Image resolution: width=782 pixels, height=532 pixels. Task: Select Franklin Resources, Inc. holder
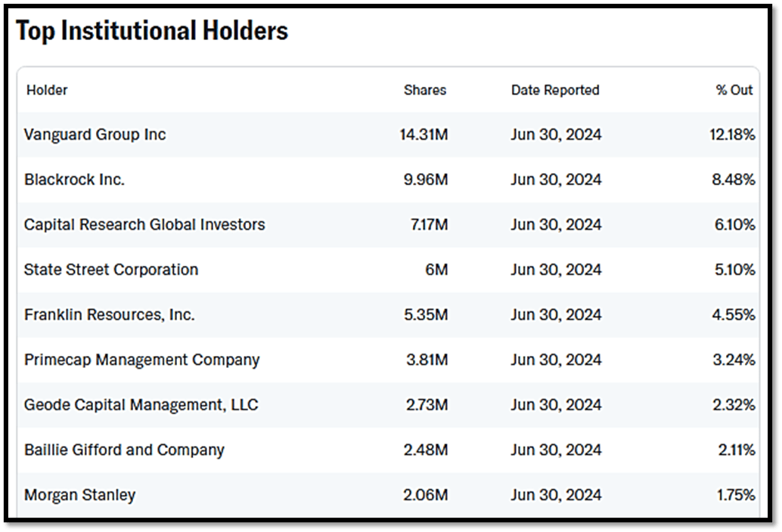click(109, 314)
